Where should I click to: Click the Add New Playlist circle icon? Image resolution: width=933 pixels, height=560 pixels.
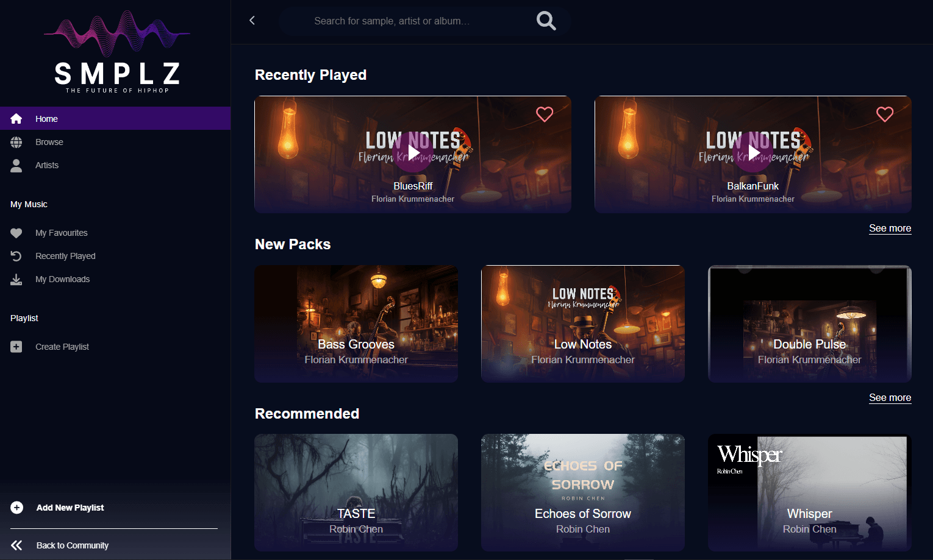point(16,507)
